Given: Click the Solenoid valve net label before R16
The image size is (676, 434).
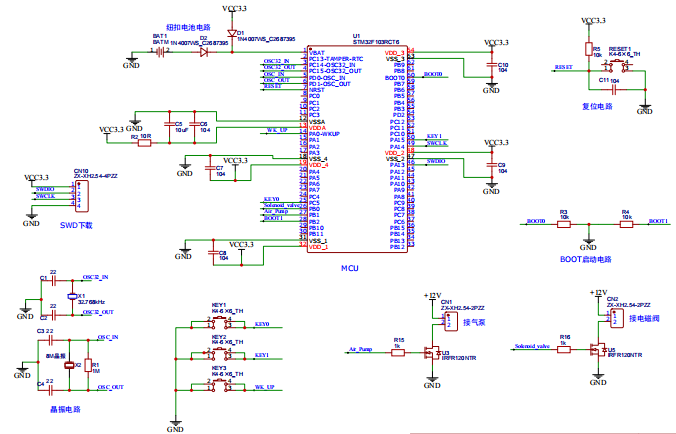Looking at the screenshot, I should [532, 346].
